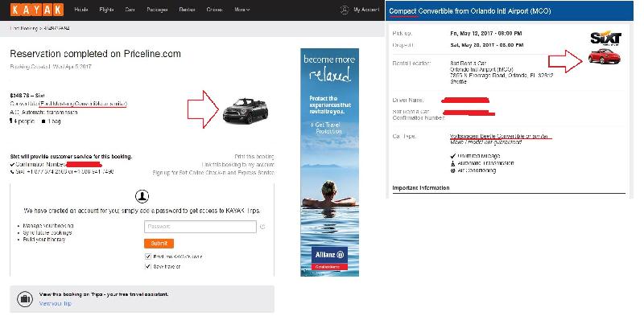Click the Reservation completed on Priceline.com heading

click(95, 54)
